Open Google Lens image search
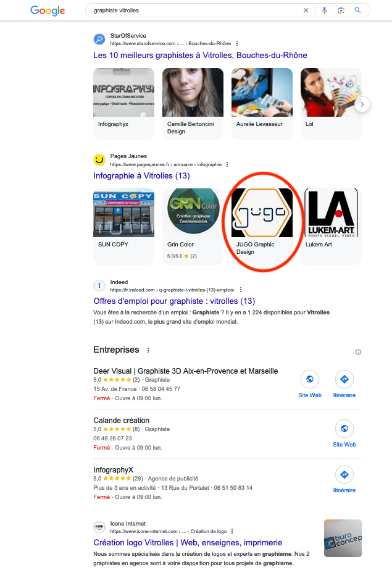Screen dimensions: 392x575 tap(341, 10)
